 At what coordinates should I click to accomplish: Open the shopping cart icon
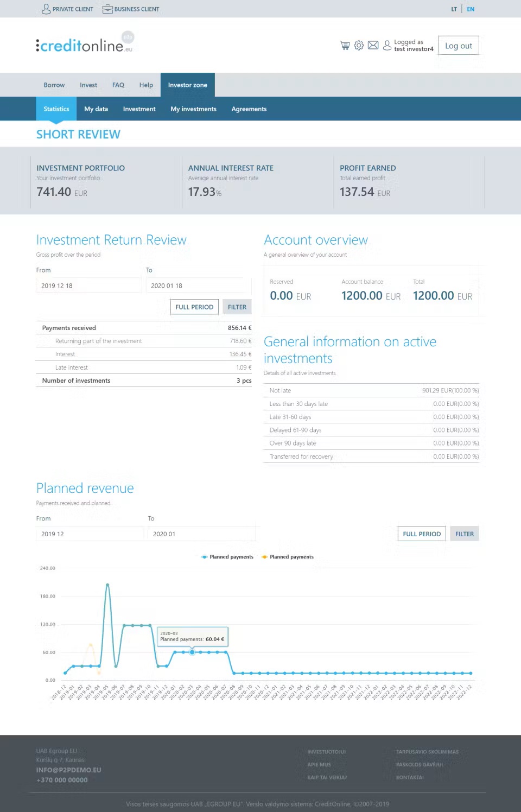[345, 46]
